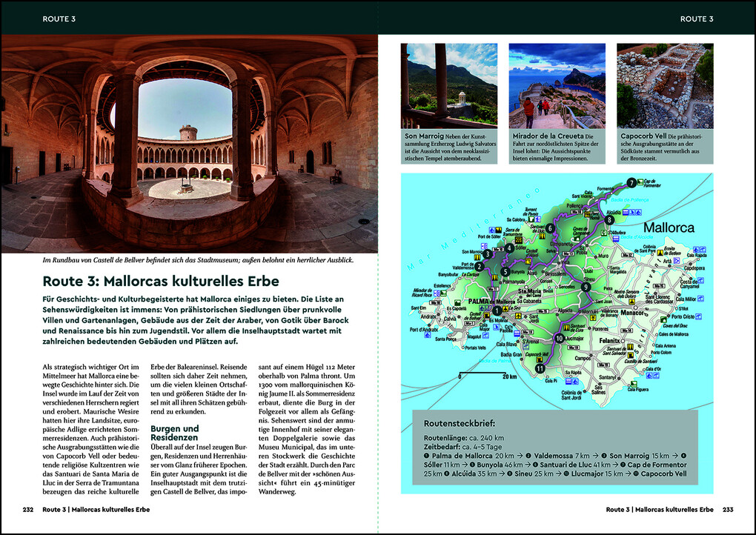Click the 'ROUTE 3' header on left page
The image size is (756, 535).
click(x=59, y=19)
